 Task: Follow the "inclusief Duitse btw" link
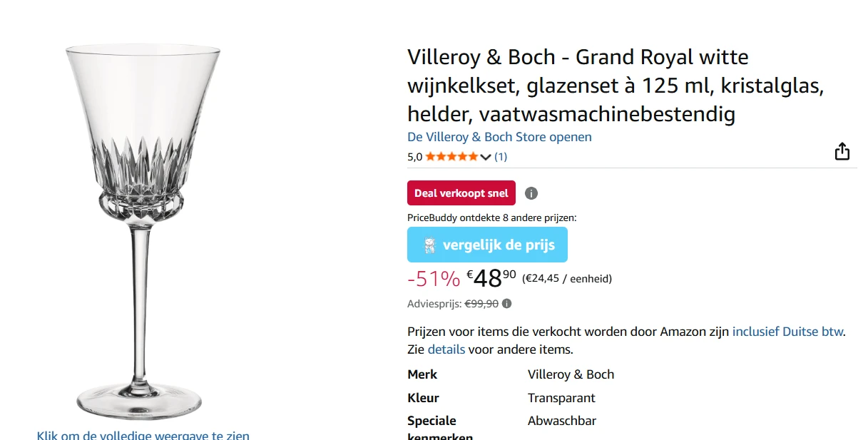click(x=787, y=332)
